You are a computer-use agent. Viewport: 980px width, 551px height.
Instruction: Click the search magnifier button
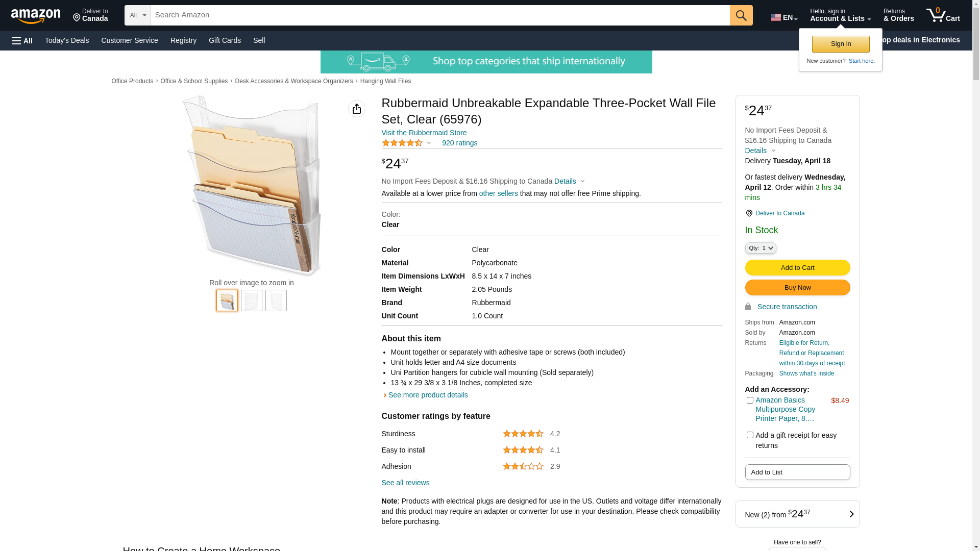pos(741,15)
